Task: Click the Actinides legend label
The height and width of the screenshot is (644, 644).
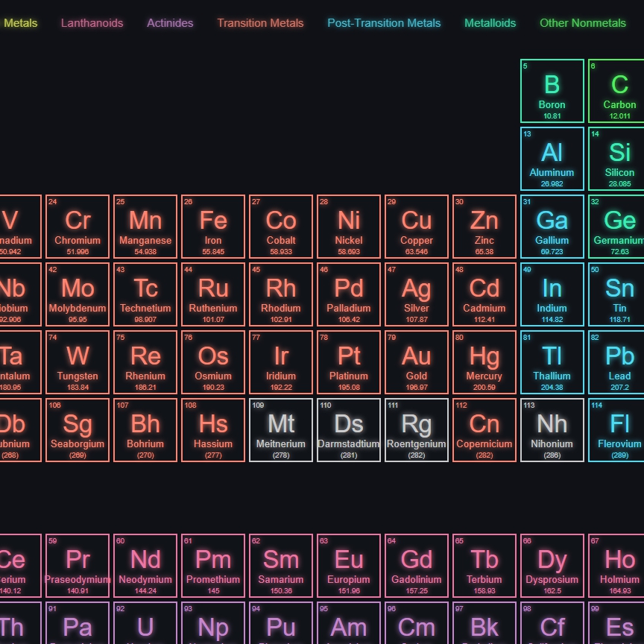Action: (170, 23)
